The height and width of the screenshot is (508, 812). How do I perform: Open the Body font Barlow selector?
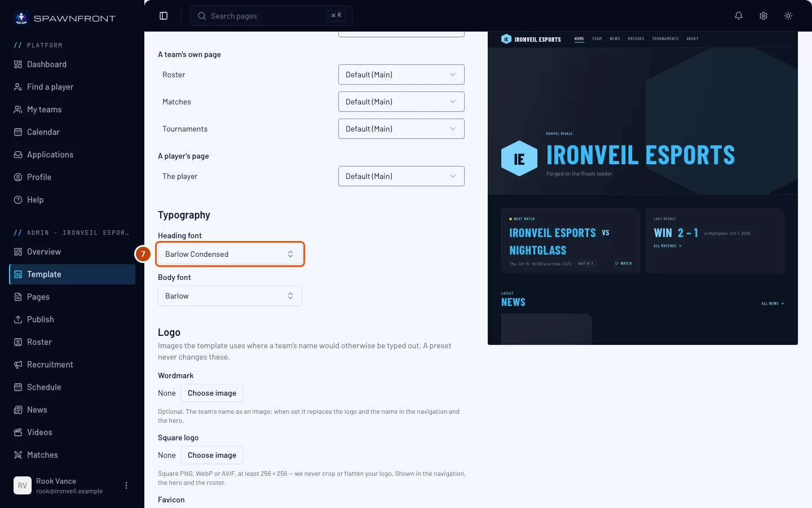(x=230, y=296)
